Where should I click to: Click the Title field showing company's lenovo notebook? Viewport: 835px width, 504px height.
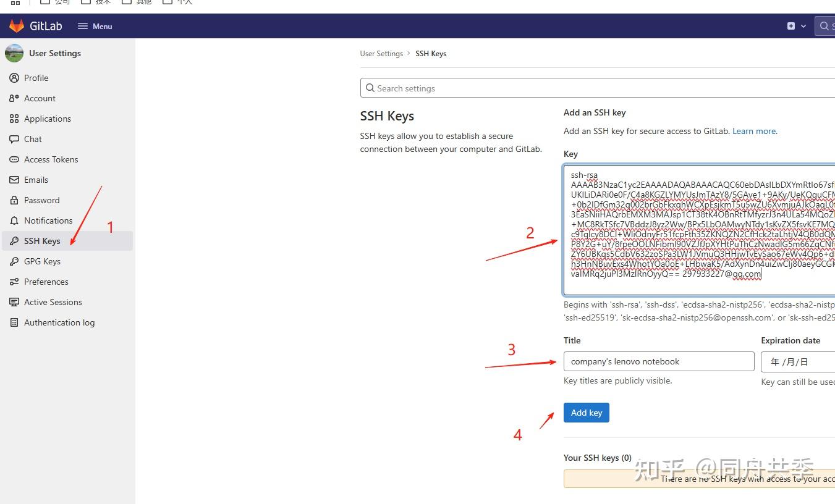(658, 361)
